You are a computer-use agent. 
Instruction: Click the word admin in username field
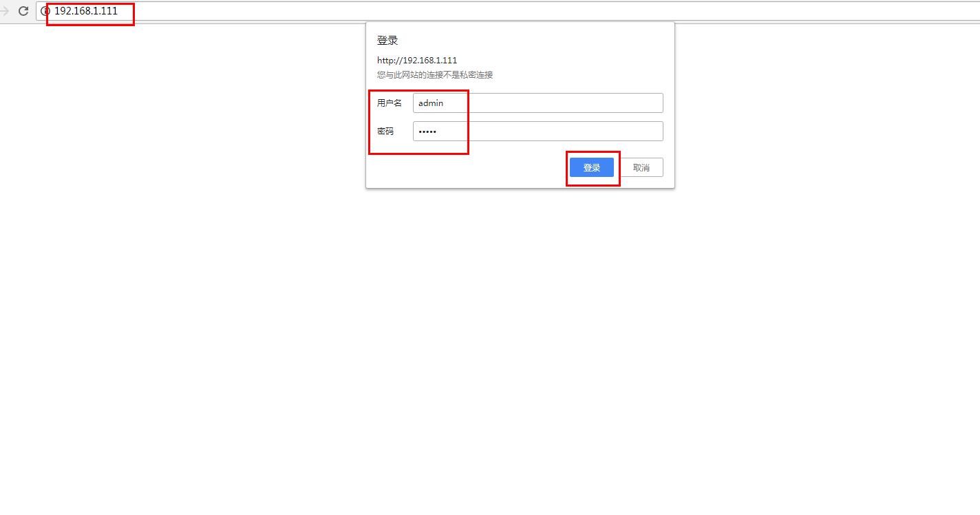click(431, 103)
